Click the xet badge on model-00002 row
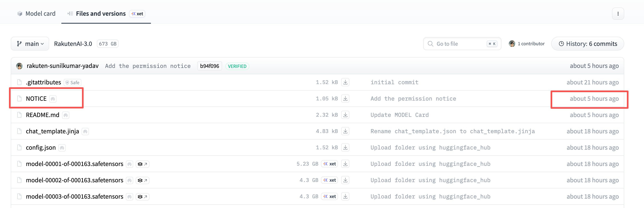Screen dimensions: 644x208 (330, 180)
